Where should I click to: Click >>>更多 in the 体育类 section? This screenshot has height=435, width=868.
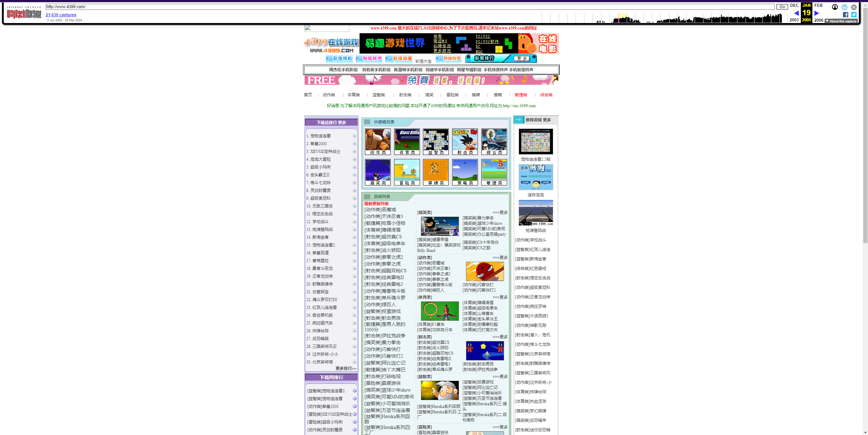pyautogui.click(x=500, y=297)
